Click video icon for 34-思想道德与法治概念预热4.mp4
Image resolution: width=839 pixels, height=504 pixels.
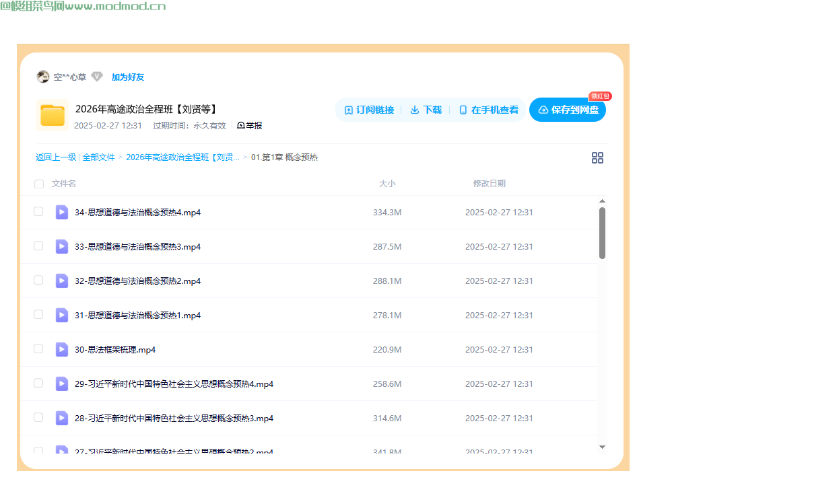pyautogui.click(x=62, y=212)
